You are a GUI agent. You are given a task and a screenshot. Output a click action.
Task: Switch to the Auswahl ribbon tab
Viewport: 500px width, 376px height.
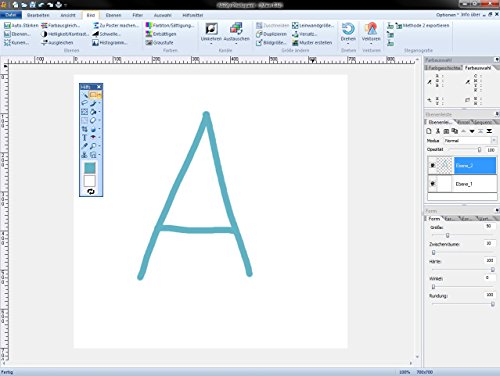tap(162, 15)
